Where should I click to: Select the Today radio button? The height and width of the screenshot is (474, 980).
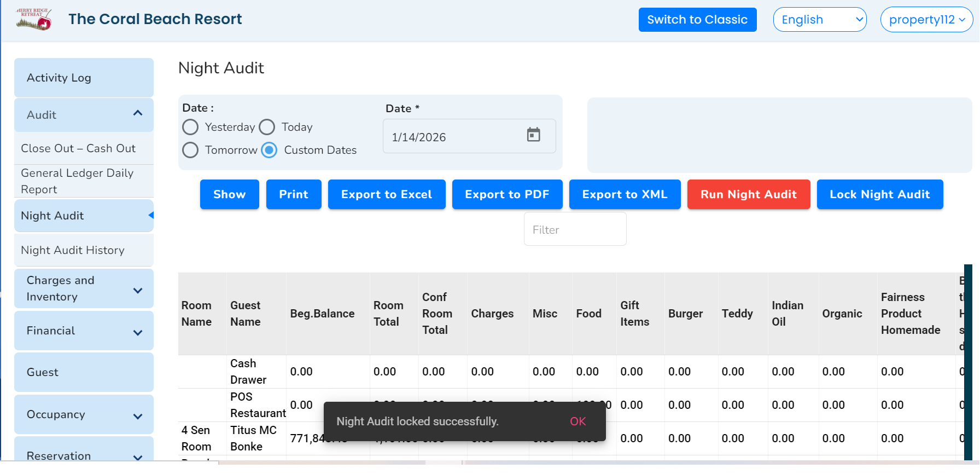[267, 127]
